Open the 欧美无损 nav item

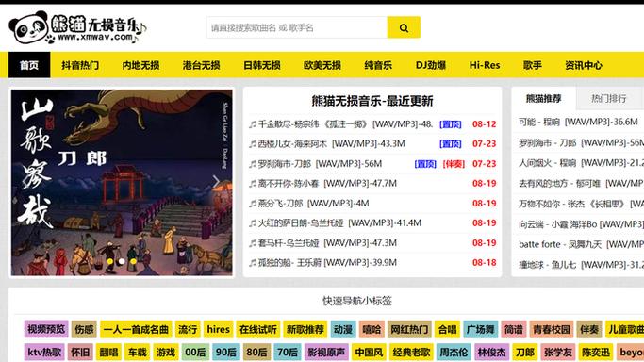pyautogui.click(x=322, y=65)
